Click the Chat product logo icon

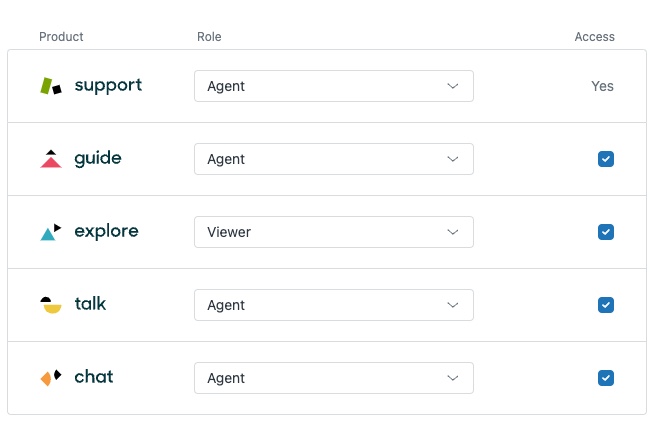point(51,378)
